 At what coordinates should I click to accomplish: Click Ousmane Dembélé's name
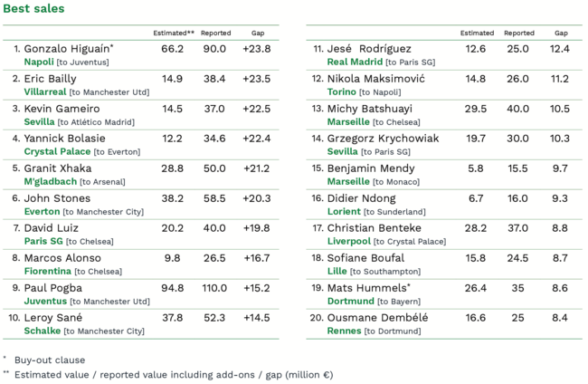[x=377, y=318]
